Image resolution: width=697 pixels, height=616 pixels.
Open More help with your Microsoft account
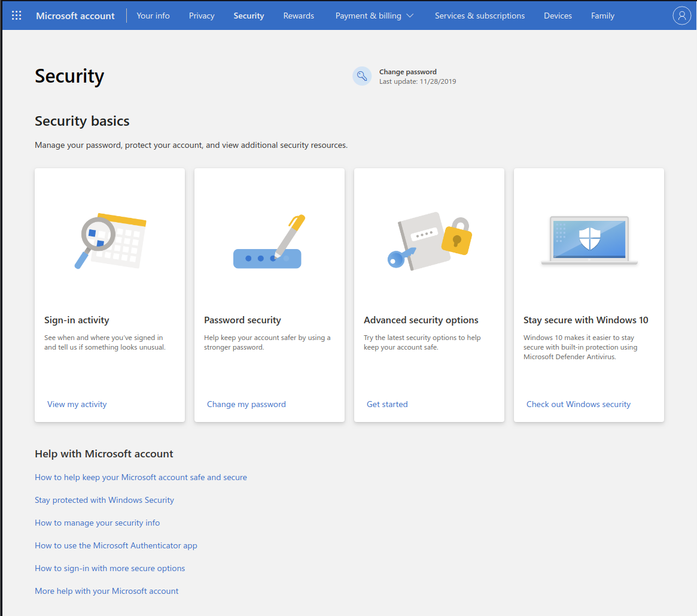[x=106, y=591]
